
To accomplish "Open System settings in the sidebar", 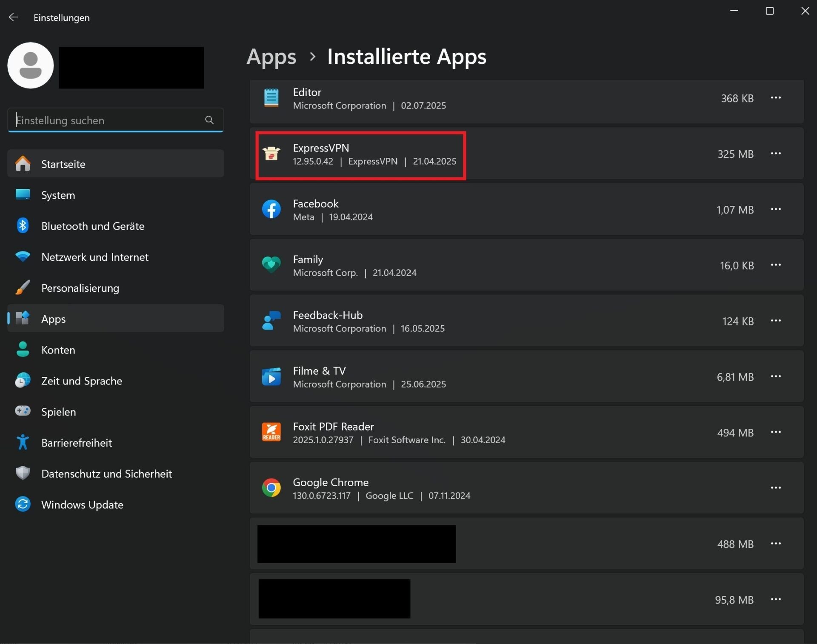I will (x=116, y=195).
